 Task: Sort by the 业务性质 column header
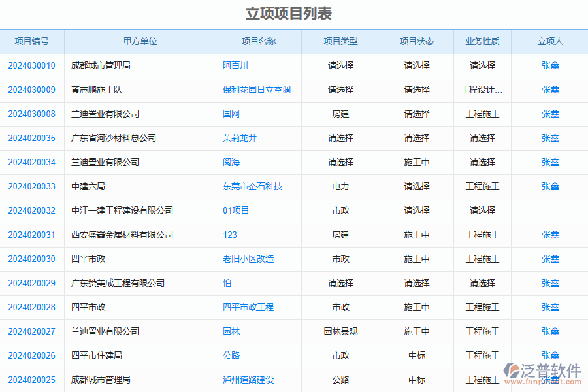pyautogui.click(x=483, y=42)
